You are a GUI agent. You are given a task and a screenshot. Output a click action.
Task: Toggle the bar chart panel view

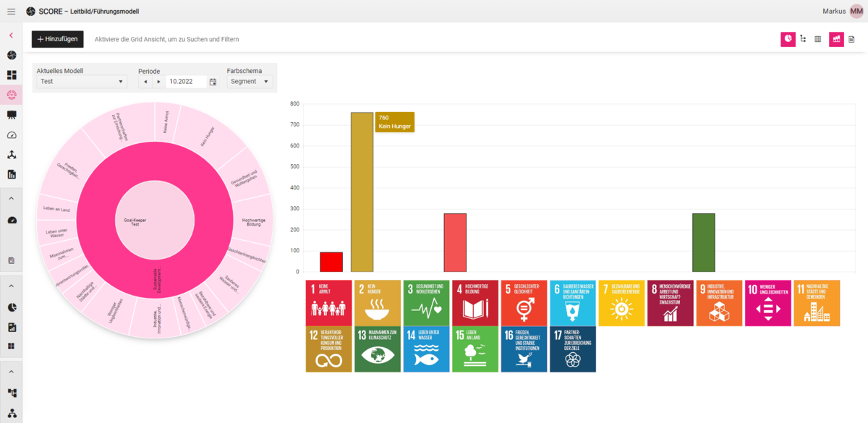(x=836, y=39)
